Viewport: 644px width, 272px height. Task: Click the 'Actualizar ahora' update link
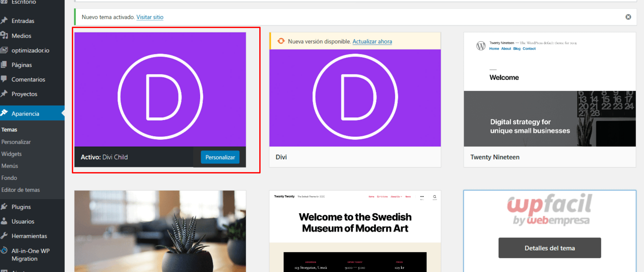coord(372,41)
